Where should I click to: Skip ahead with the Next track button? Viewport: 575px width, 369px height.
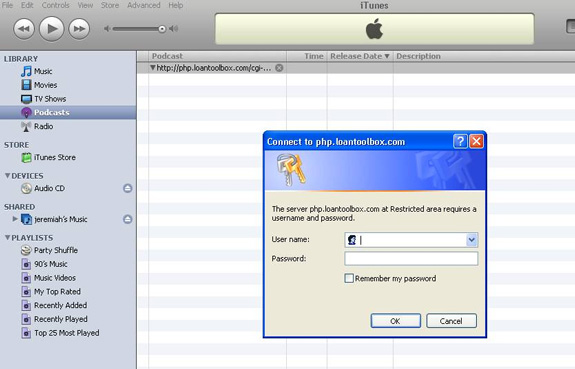pyautogui.click(x=79, y=29)
